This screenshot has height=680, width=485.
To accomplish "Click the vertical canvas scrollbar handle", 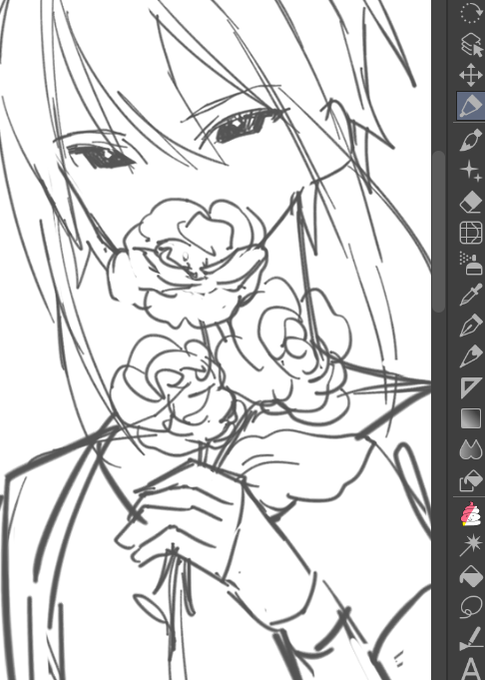I will [439, 231].
